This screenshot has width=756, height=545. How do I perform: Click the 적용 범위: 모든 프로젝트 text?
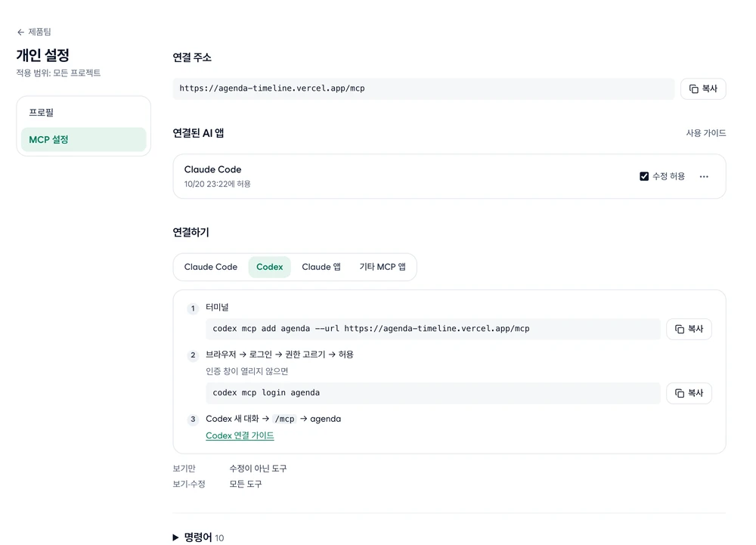58,73
